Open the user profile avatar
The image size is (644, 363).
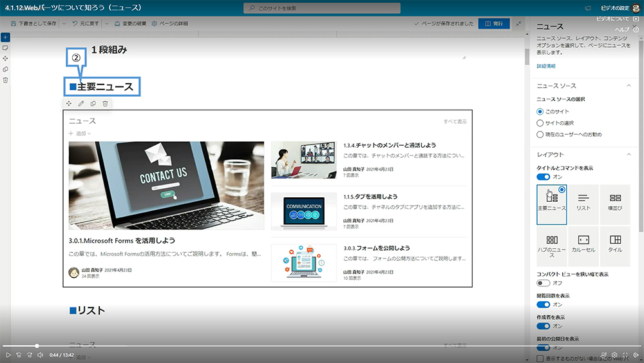(x=636, y=8)
